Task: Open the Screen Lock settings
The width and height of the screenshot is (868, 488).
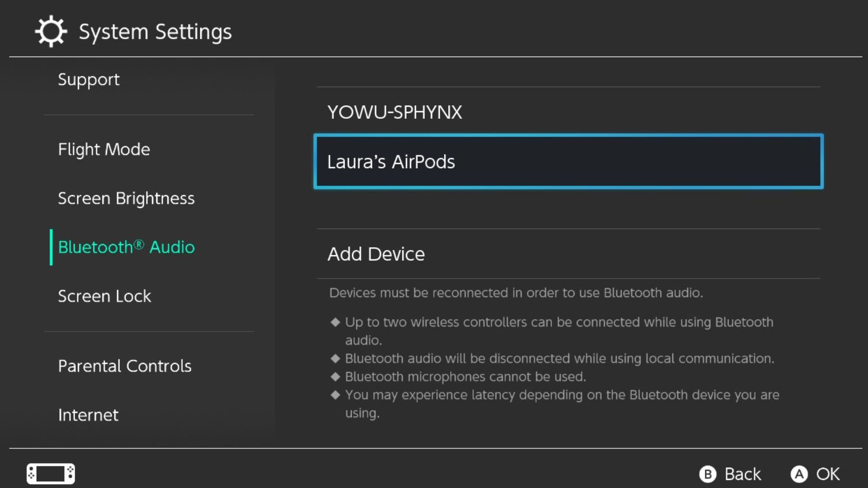Action: (104, 296)
